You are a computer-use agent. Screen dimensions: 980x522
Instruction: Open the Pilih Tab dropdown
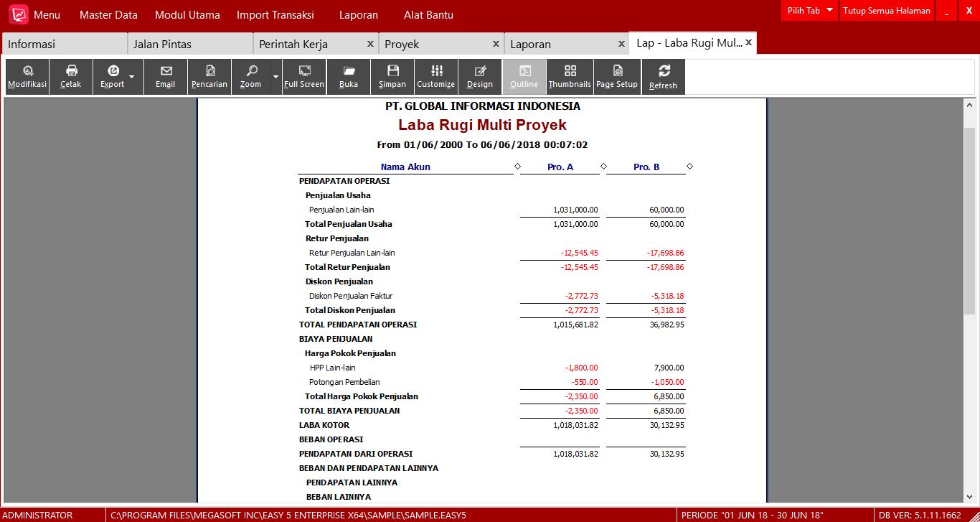pos(809,11)
